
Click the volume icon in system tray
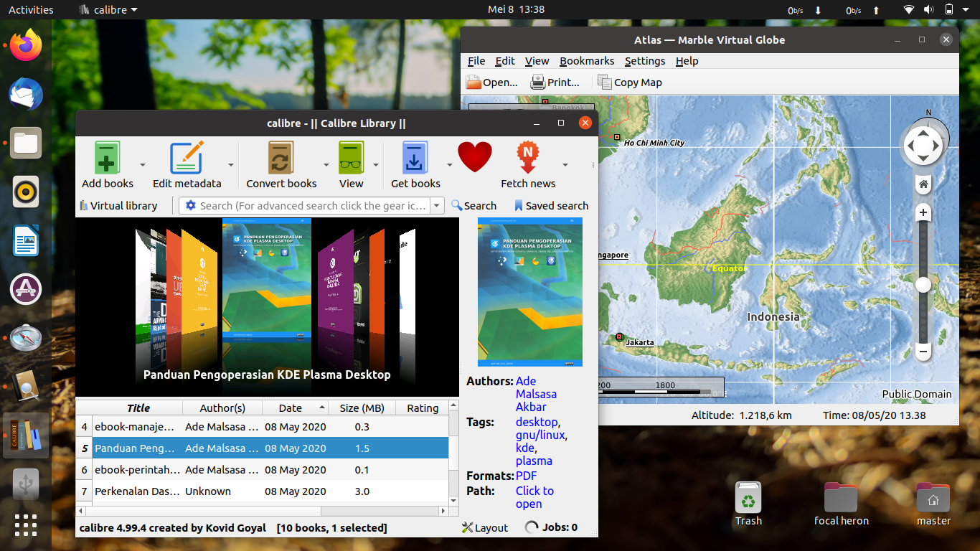[928, 10]
